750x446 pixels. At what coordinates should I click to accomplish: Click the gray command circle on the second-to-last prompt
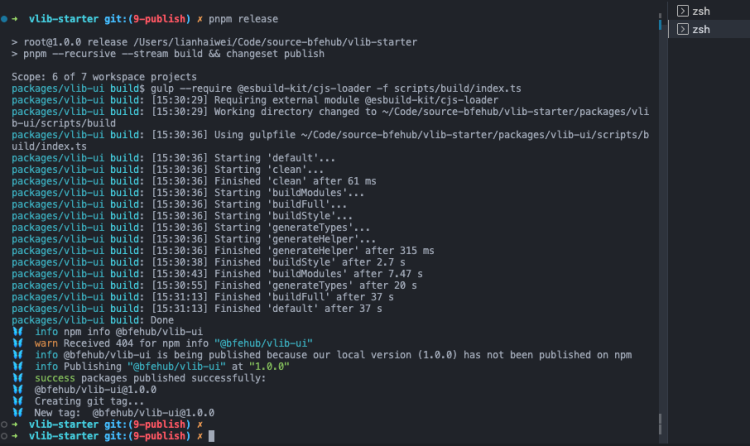[4, 424]
